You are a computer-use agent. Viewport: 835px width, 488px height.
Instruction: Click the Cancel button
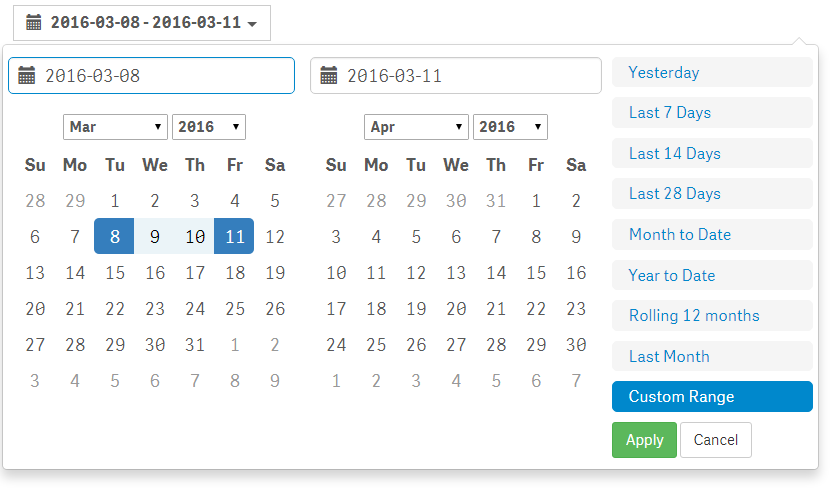tap(716, 440)
